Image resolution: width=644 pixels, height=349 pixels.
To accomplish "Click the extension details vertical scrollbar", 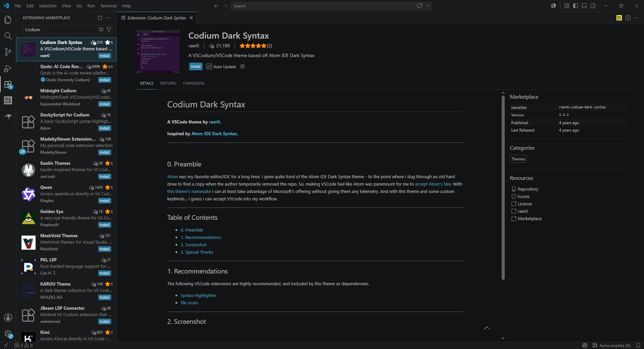I will pyautogui.click(x=503, y=187).
